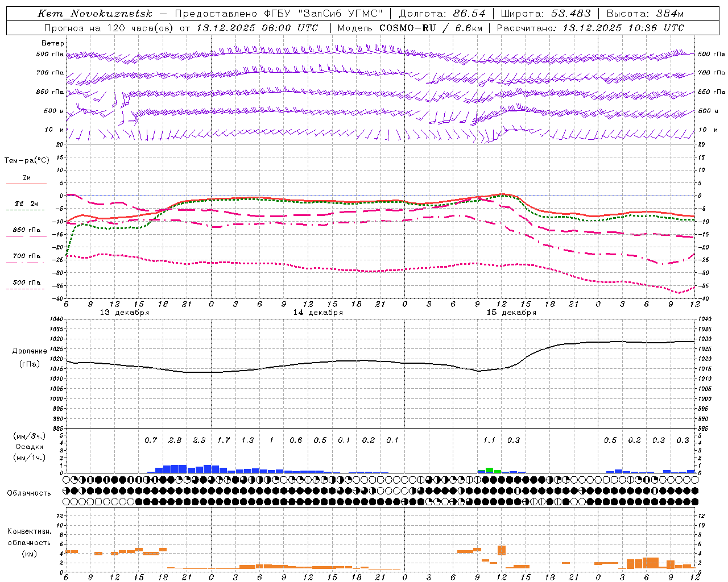The image size is (728, 582).
Task: Click the Осадки precipitation label
Action: [30, 447]
